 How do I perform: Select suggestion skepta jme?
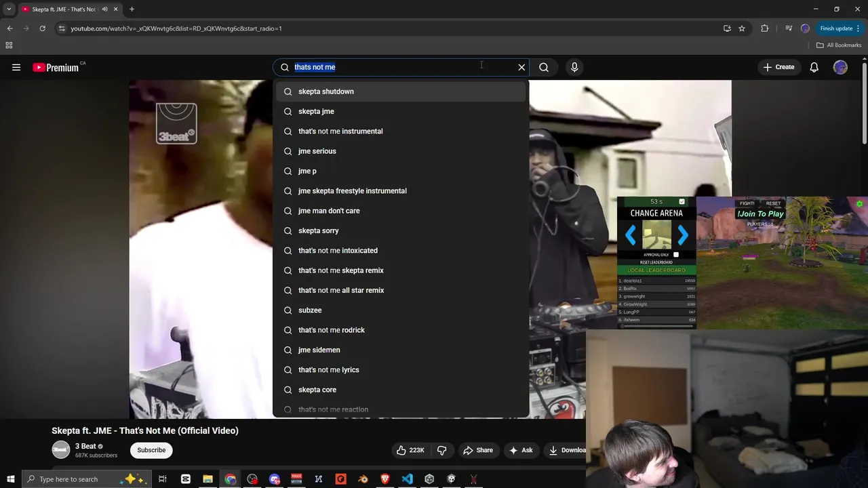[401, 111]
